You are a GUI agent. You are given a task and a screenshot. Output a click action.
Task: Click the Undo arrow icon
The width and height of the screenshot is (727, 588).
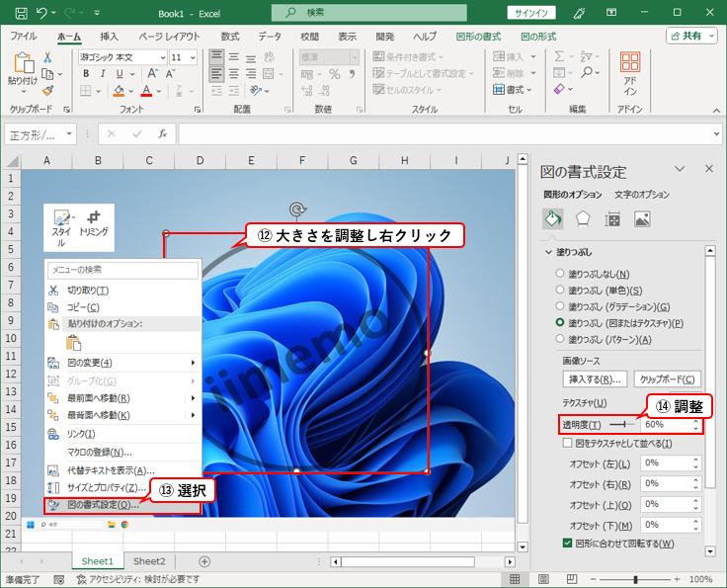click(41, 13)
